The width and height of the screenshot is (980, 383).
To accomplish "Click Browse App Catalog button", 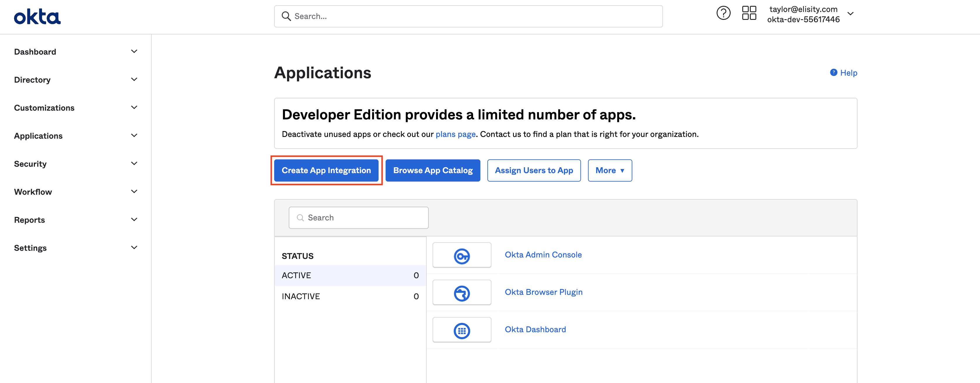I will 433,170.
